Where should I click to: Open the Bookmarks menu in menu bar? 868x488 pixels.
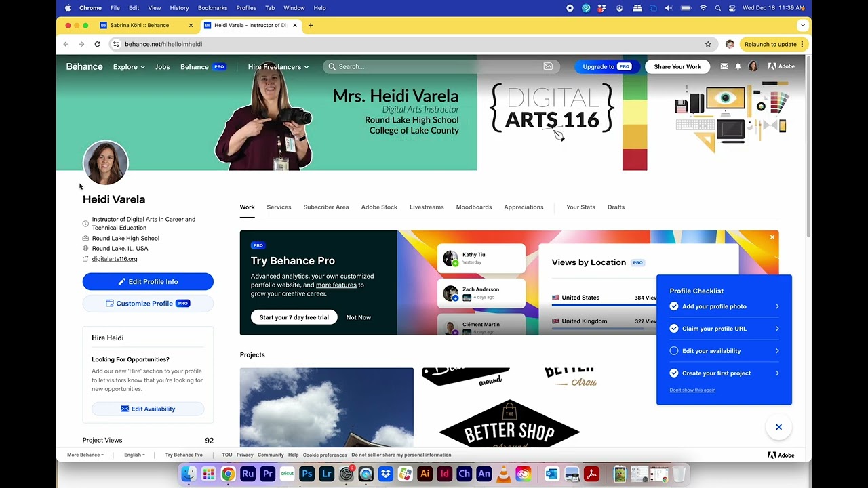coord(212,8)
